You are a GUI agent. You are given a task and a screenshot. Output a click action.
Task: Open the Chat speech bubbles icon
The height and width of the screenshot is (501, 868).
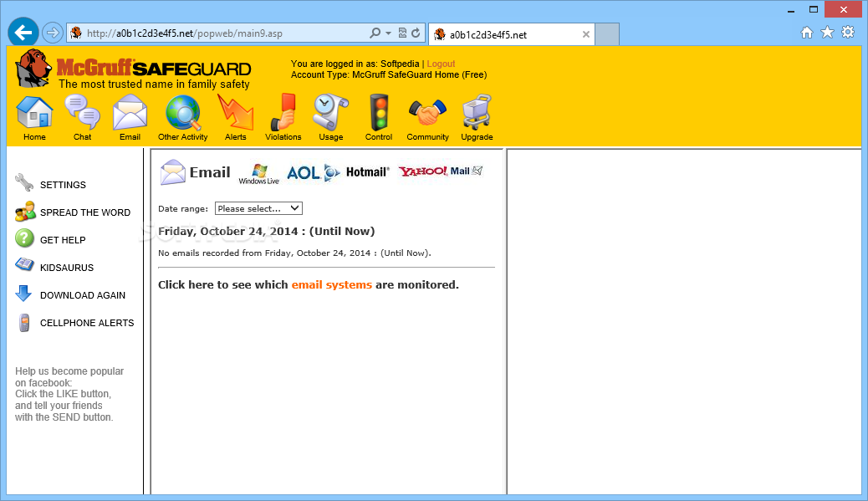[x=83, y=112]
